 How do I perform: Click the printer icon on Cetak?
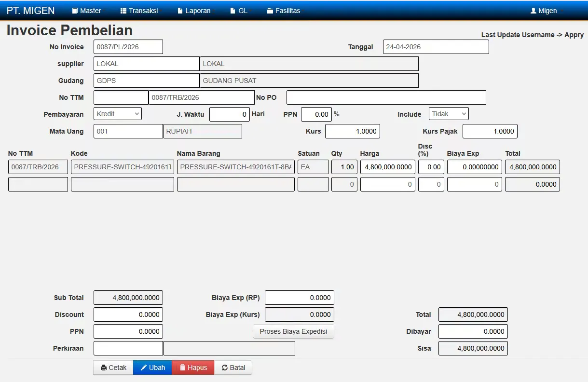(x=104, y=368)
